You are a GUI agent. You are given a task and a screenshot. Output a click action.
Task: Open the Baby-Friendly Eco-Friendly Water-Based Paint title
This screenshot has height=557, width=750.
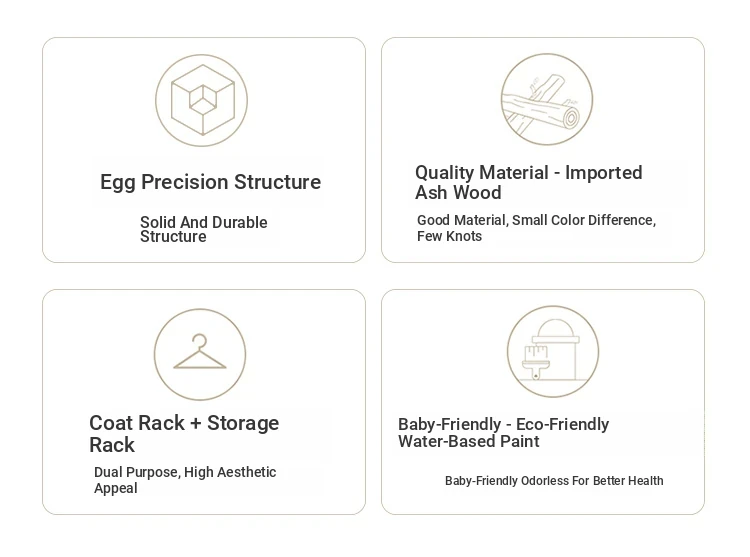(504, 433)
